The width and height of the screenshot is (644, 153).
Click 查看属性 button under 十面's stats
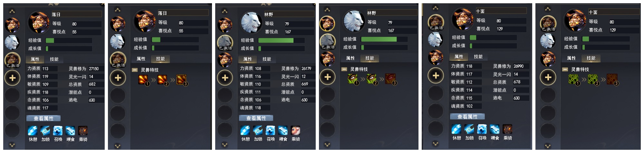(x=467, y=117)
